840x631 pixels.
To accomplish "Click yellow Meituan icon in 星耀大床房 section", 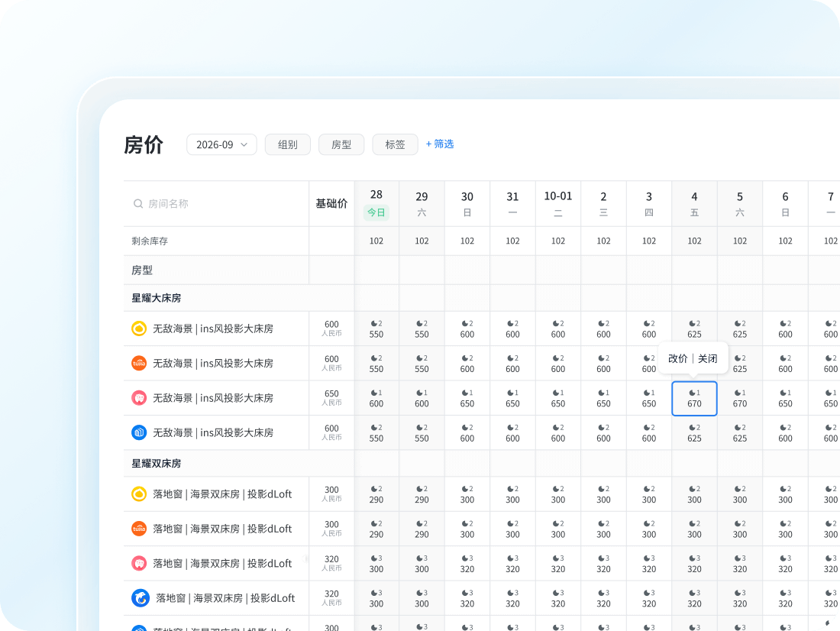I will (139, 328).
